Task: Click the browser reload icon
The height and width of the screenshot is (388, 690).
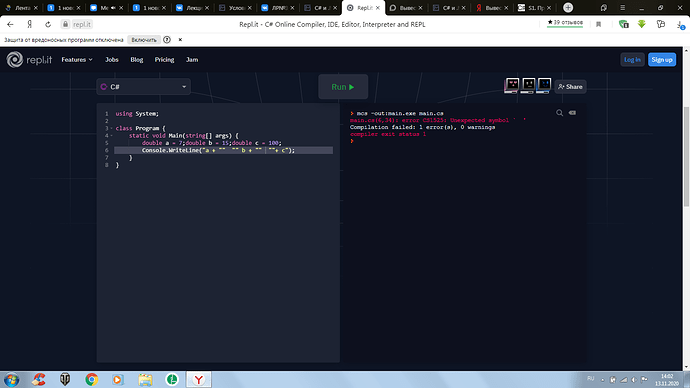Action: (48, 24)
